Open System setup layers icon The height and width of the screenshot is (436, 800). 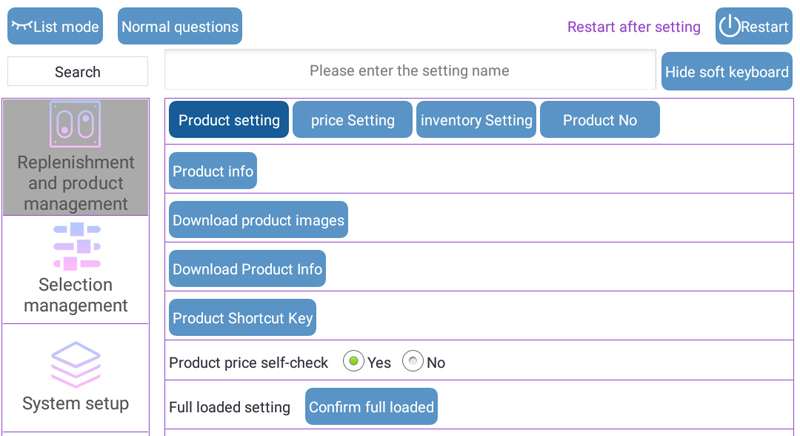76,365
